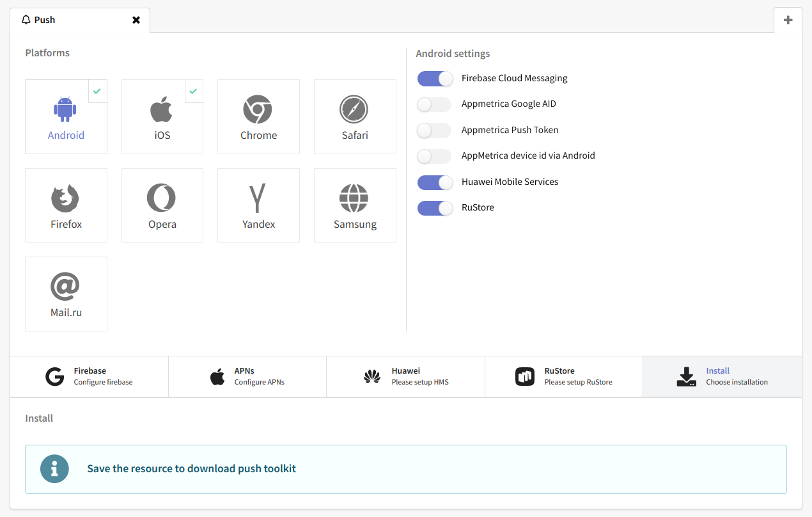Viewport: 812px width, 517px height.
Task: Click the Samsung platform label
Action: tap(355, 225)
